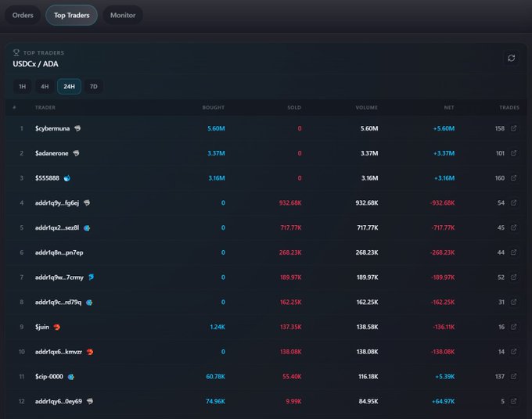Open trader $adanerone
Screen dimensions: 532x419
tap(52, 153)
